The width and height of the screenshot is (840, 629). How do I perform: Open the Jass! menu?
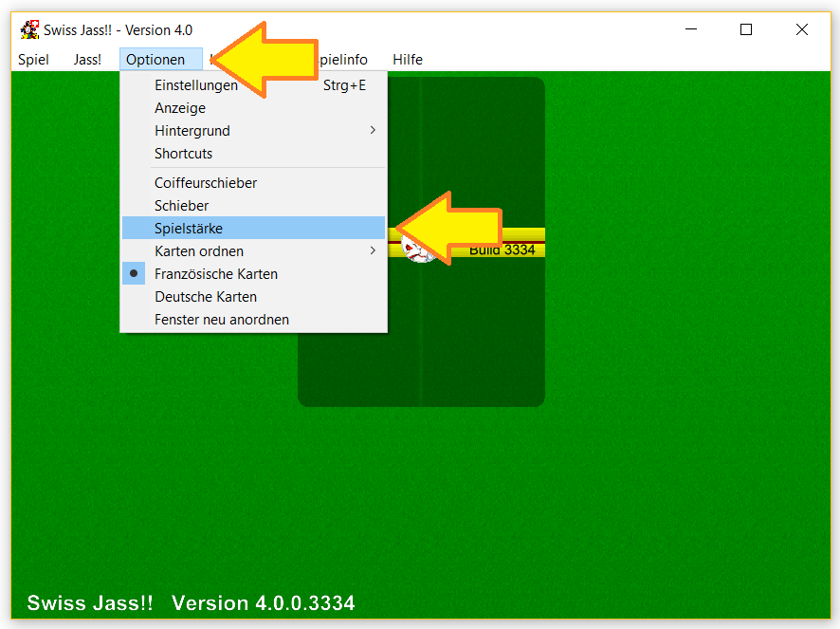87,60
